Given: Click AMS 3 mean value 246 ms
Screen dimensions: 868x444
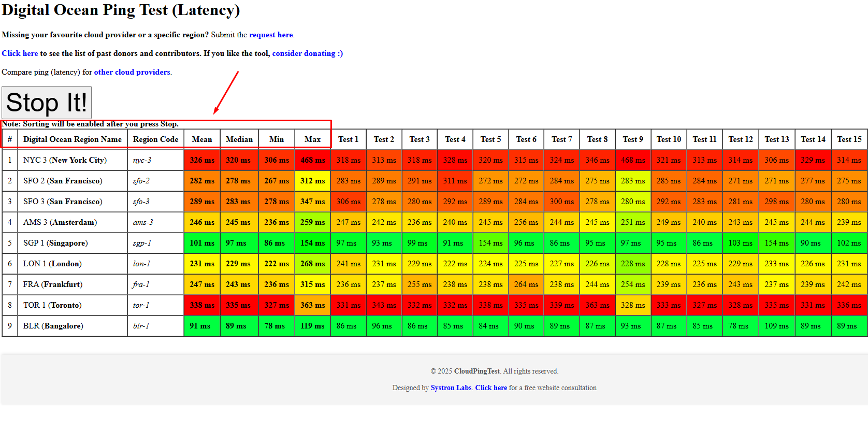Looking at the screenshot, I should (x=202, y=222).
